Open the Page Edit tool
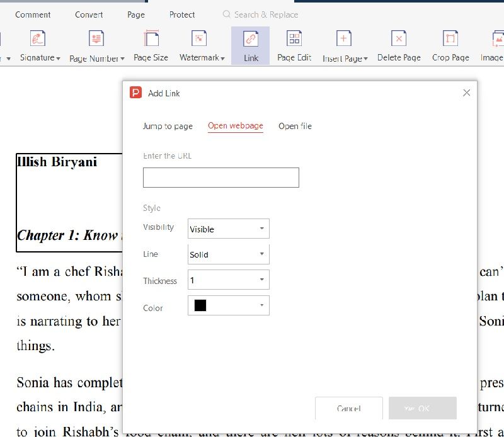504x437 pixels. coord(294,45)
